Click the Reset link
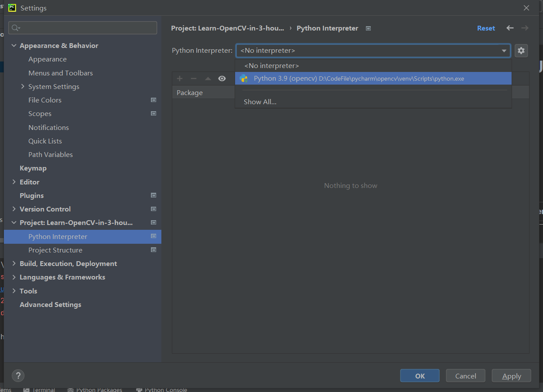This screenshot has height=392, width=543. pos(486,28)
